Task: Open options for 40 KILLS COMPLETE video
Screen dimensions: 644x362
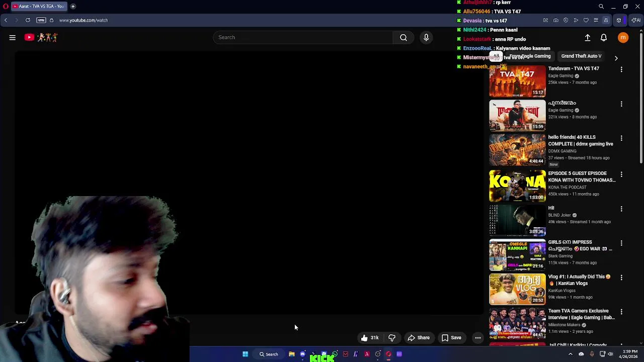Action: pos(621,138)
